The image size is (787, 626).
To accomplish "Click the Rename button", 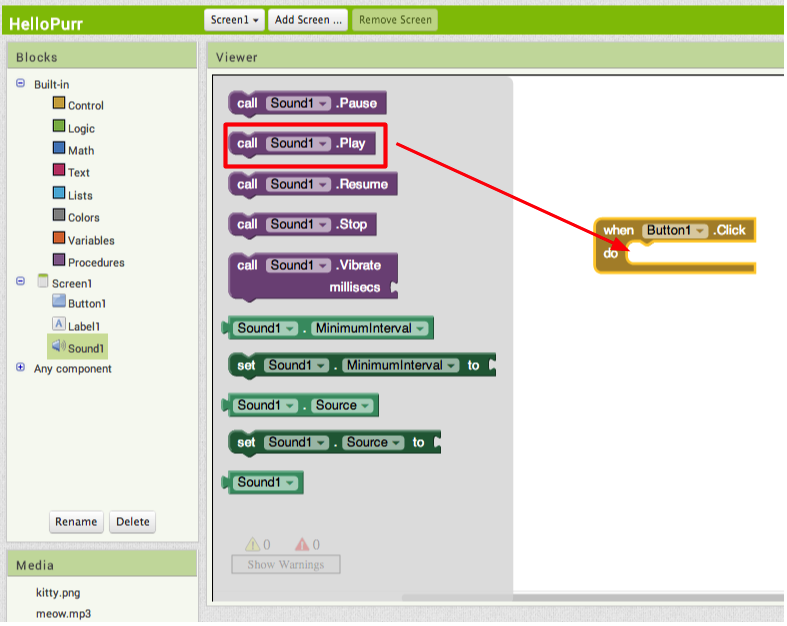I will [76, 522].
